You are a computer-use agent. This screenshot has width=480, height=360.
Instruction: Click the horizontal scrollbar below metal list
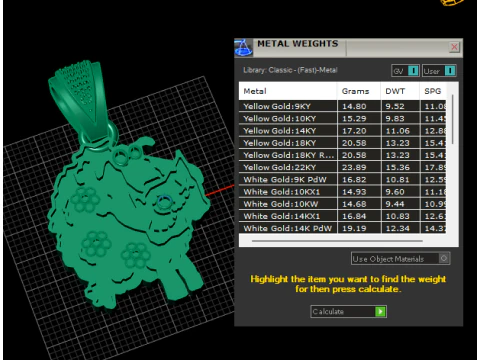click(x=337, y=241)
